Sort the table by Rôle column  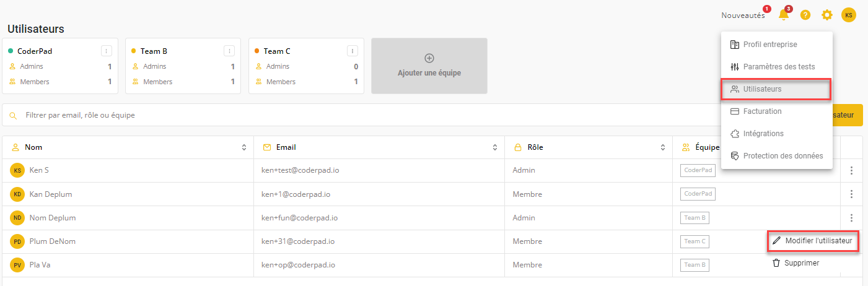click(662, 147)
